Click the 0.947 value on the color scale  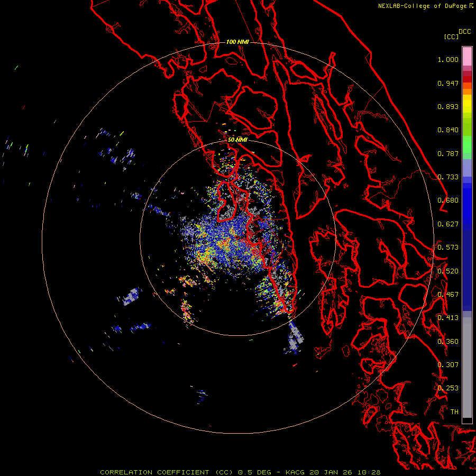pos(448,83)
